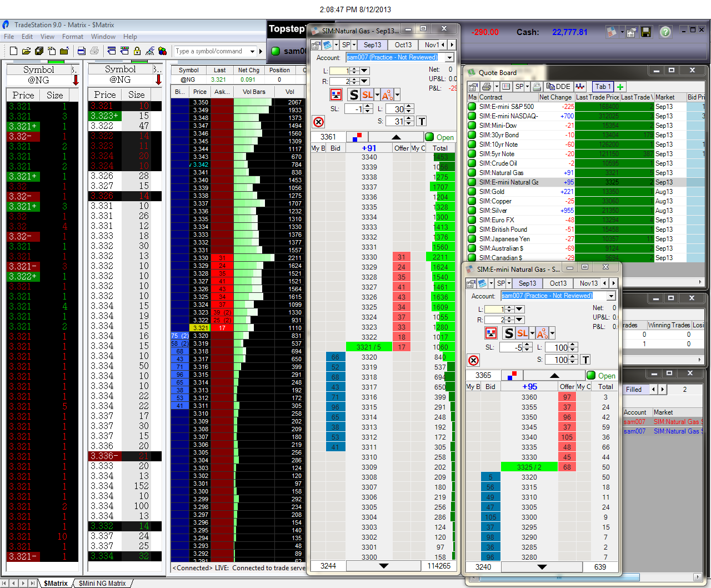Toggle the green Open indicator in the SIM:Natural Gas window

[x=430, y=137]
